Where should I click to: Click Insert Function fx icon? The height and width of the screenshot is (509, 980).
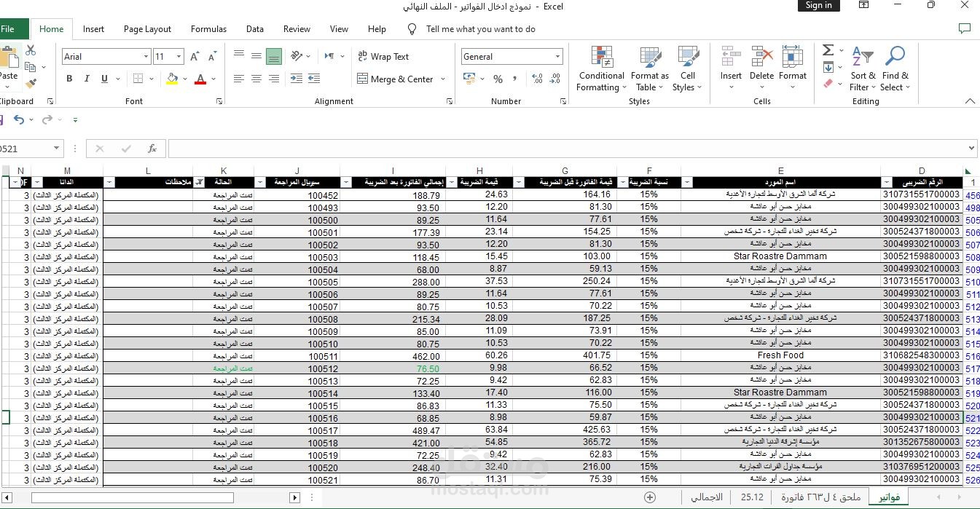(x=152, y=149)
